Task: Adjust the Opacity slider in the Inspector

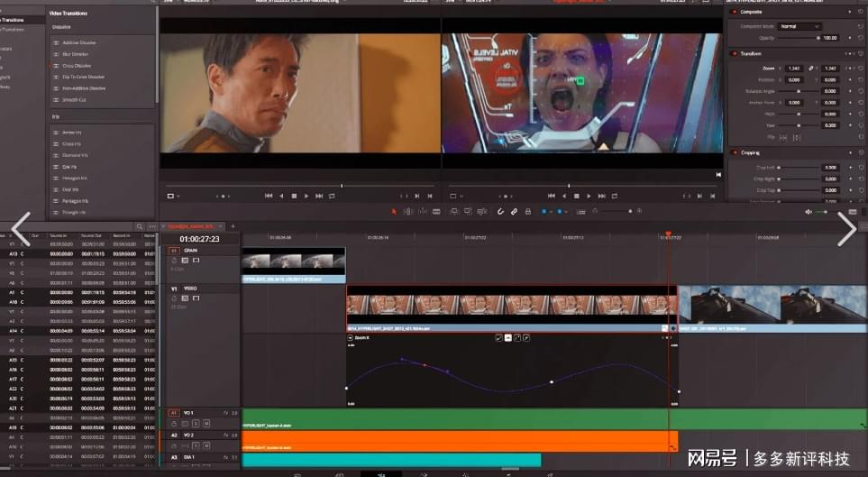Action: [x=799, y=38]
